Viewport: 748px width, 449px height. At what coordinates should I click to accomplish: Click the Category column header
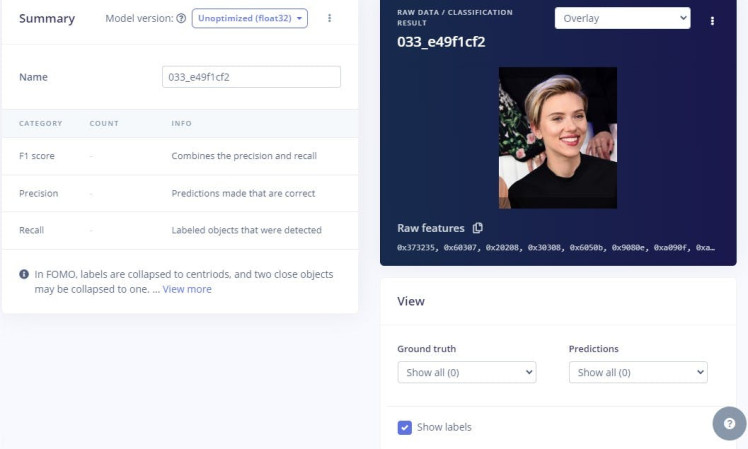[x=41, y=124]
